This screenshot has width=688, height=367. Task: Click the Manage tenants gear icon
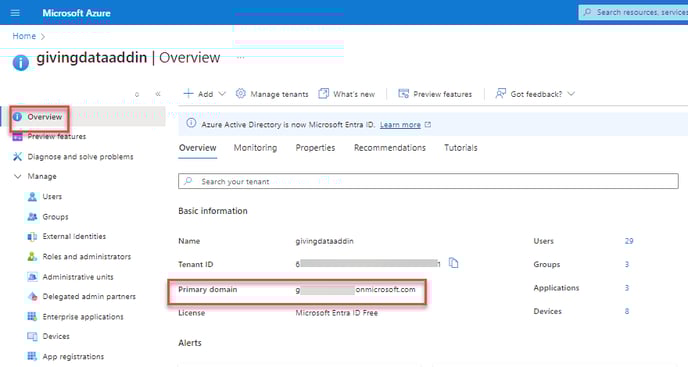click(240, 94)
